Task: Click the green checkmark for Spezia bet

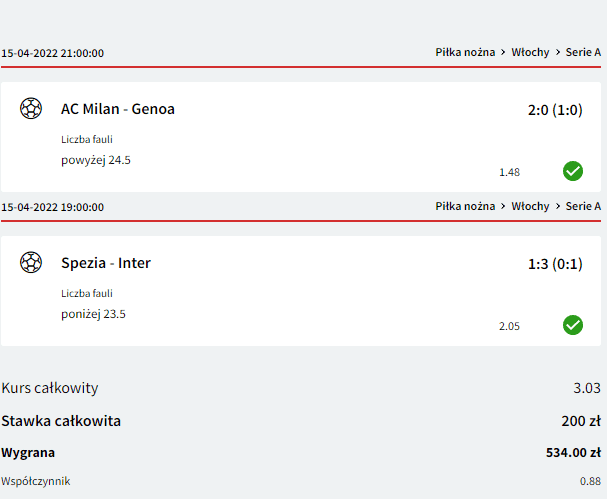Action: tap(573, 325)
